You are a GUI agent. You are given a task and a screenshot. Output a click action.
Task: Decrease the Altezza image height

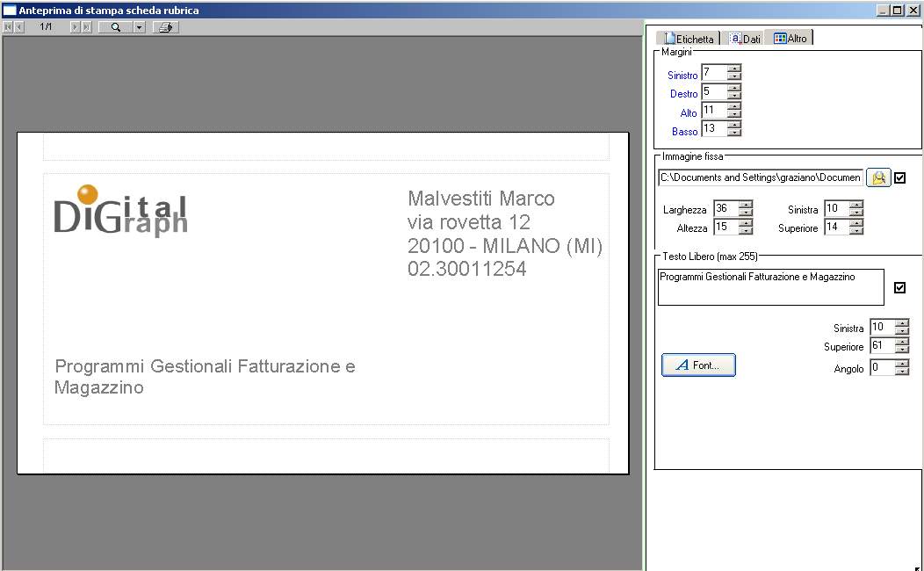click(x=746, y=230)
